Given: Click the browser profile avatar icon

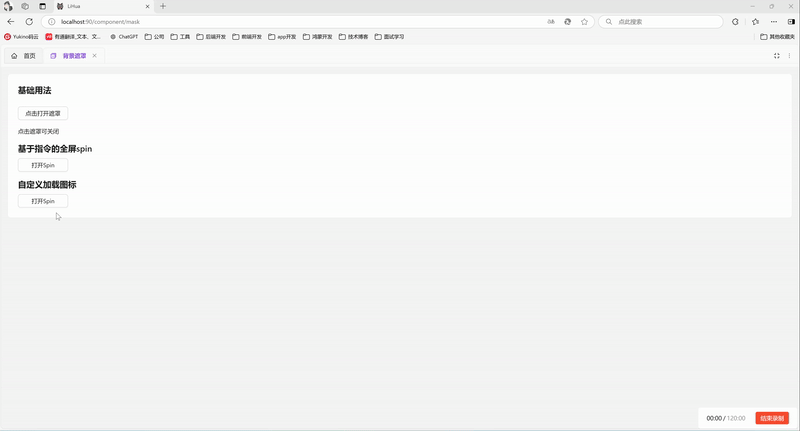Looking at the screenshot, I should pos(8,6).
